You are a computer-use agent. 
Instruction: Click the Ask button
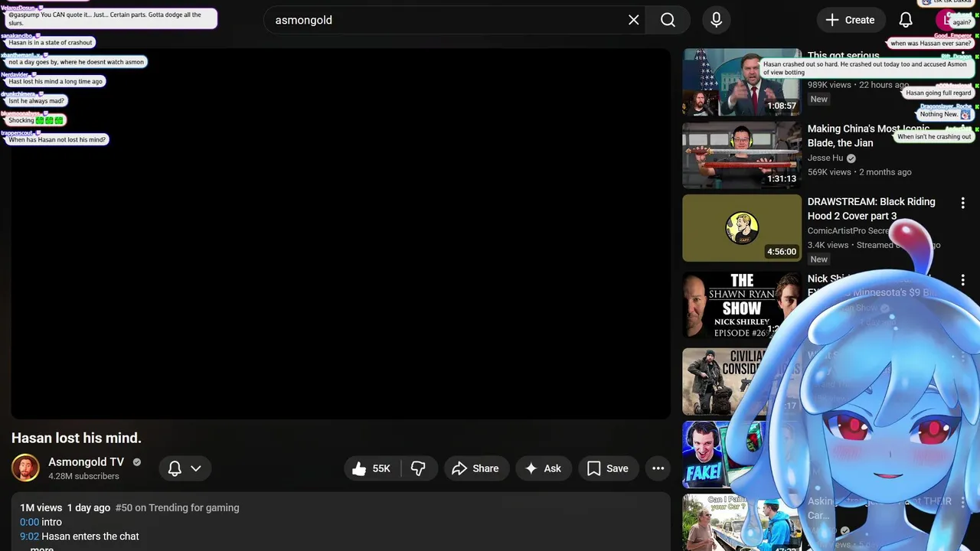click(x=543, y=468)
